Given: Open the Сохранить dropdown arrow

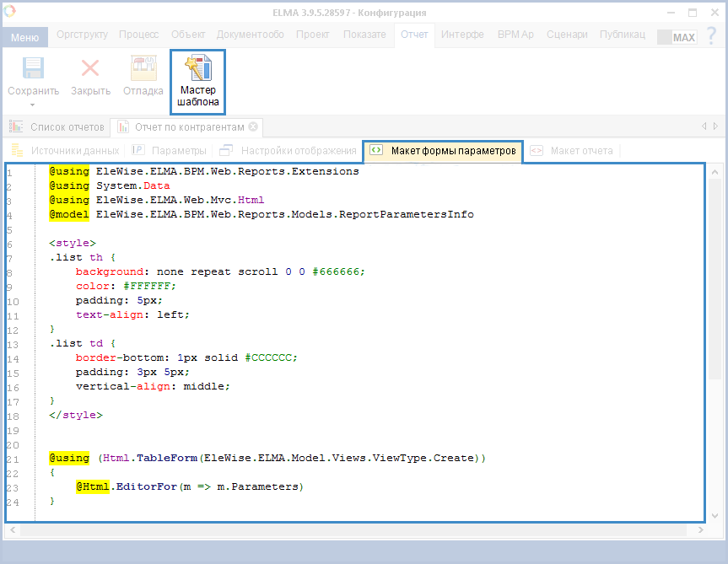Looking at the screenshot, I should [33, 105].
